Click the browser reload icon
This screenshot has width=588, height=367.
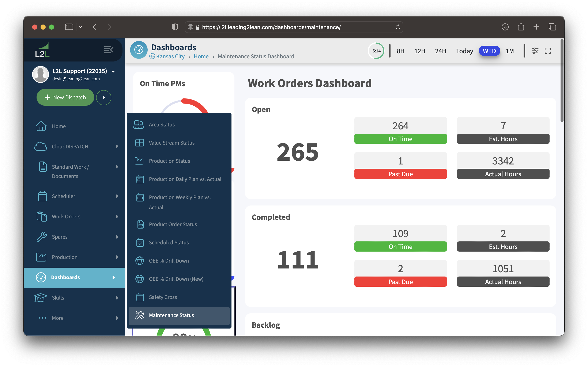[x=398, y=27]
